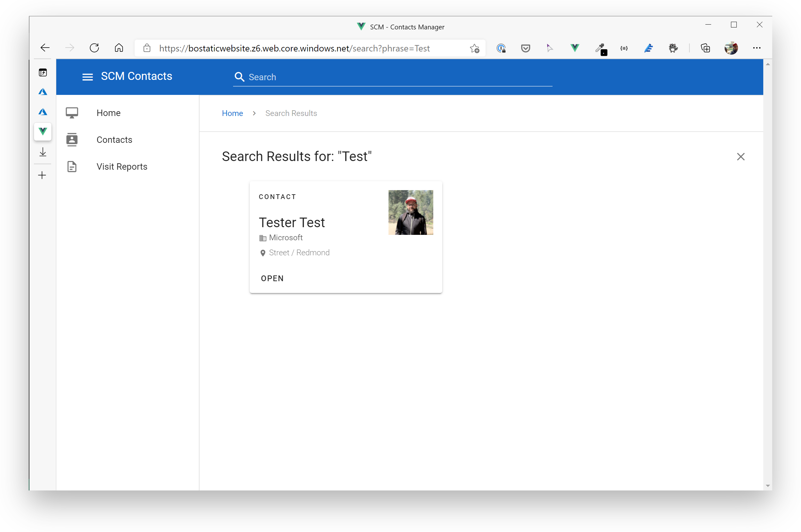Click the Visit Reports menu item
The image size is (801, 532).
point(122,166)
